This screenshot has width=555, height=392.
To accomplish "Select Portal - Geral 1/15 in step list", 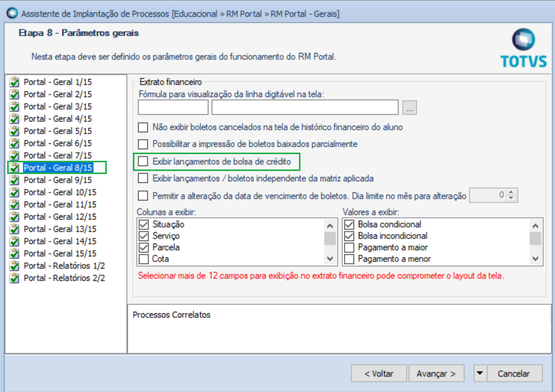I will [x=58, y=82].
